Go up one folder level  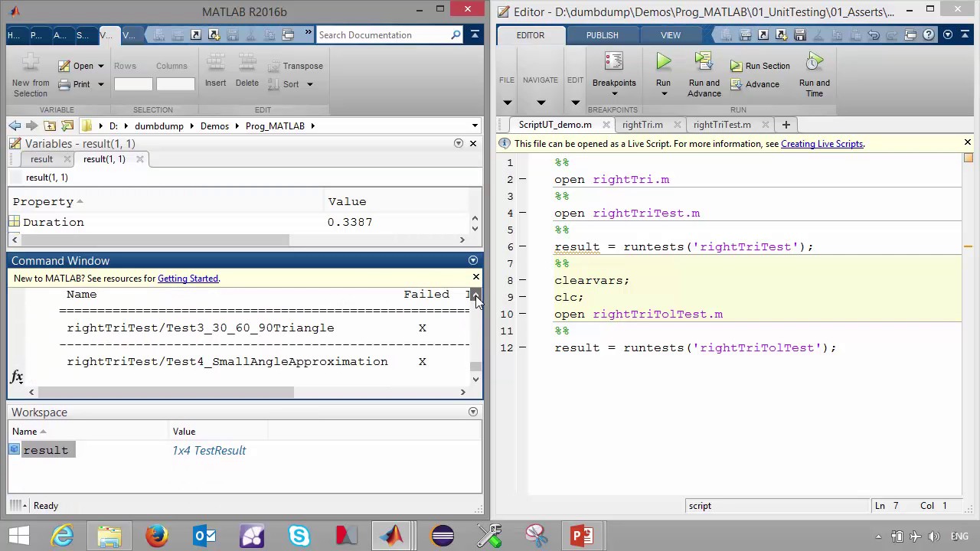pos(50,126)
